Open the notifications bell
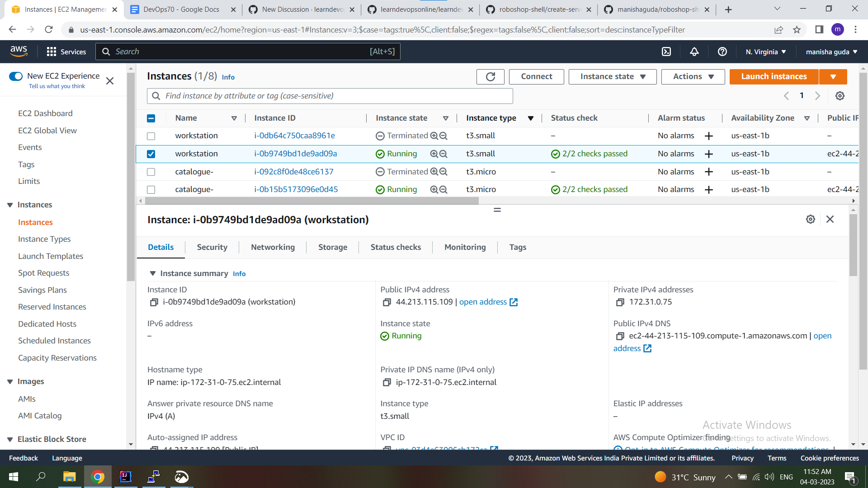The width and height of the screenshot is (868, 488). [x=694, y=52]
